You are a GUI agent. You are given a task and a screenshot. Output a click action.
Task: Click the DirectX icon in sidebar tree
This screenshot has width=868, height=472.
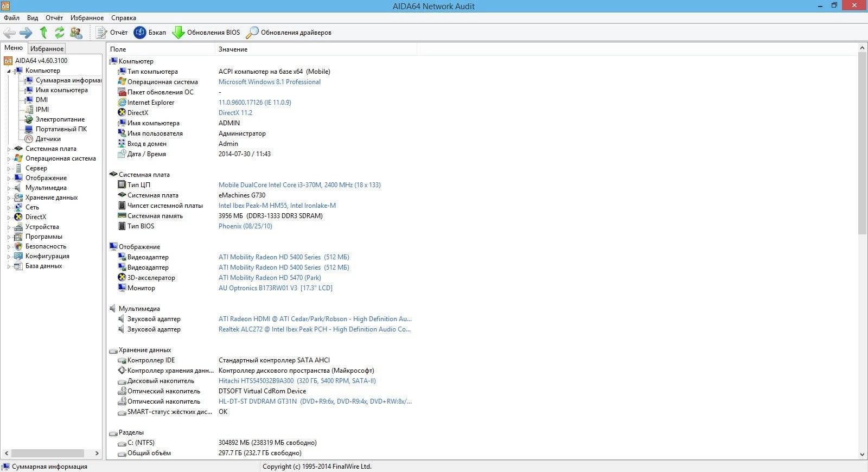(18, 217)
